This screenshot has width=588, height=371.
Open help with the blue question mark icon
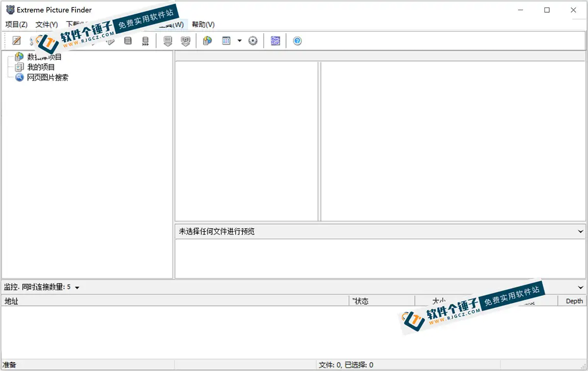297,41
